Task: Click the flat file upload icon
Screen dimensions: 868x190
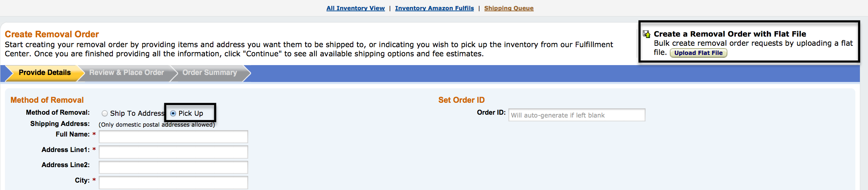Action: [x=646, y=34]
